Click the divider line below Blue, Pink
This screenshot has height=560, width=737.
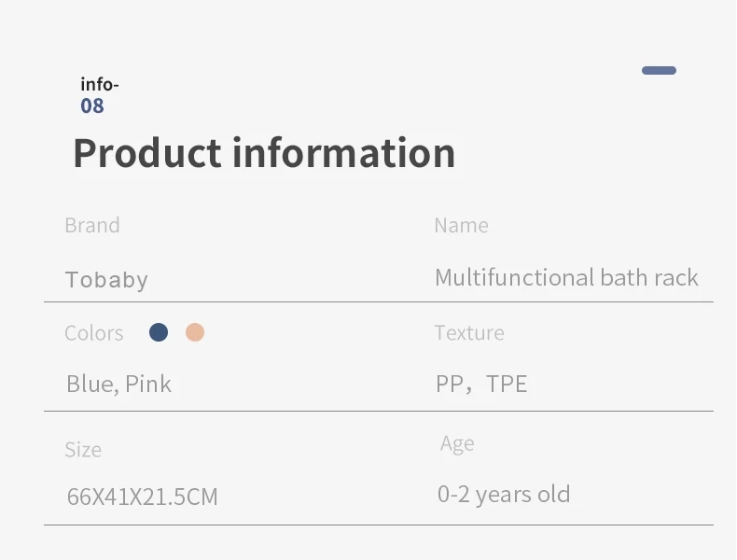click(x=378, y=411)
